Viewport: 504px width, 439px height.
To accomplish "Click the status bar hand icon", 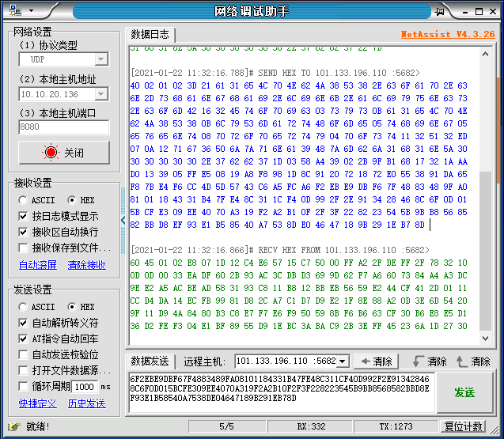I will pyautogui.click(x=14, y=427).
